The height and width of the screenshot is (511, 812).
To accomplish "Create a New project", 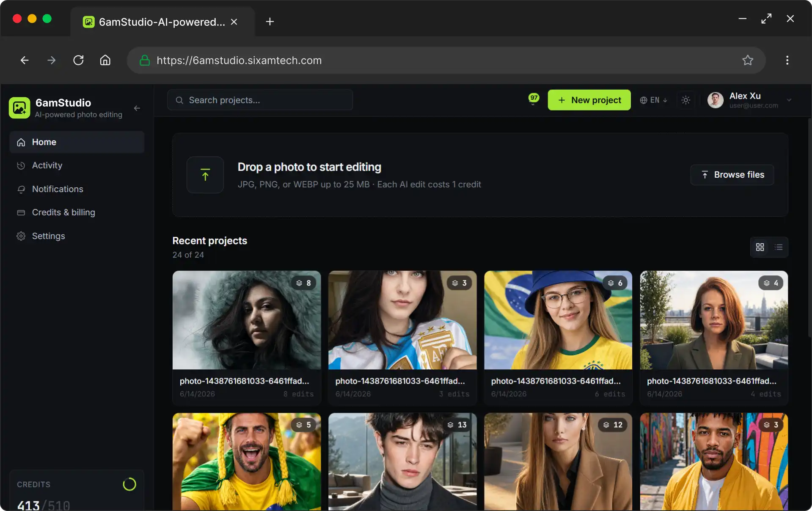I will 589,100.
